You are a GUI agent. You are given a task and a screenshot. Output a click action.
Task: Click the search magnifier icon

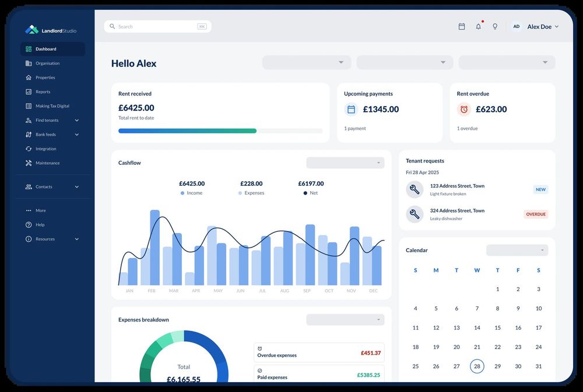[112, 26]
